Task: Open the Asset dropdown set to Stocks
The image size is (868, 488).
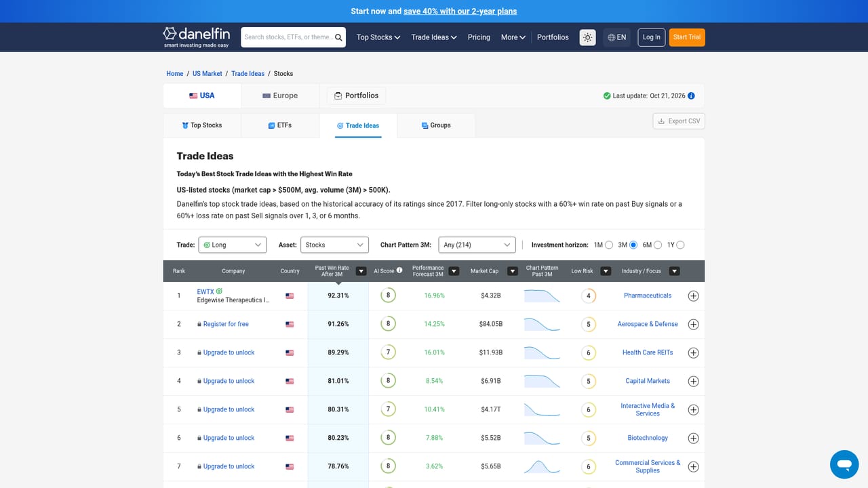Action: pos(334,245)
